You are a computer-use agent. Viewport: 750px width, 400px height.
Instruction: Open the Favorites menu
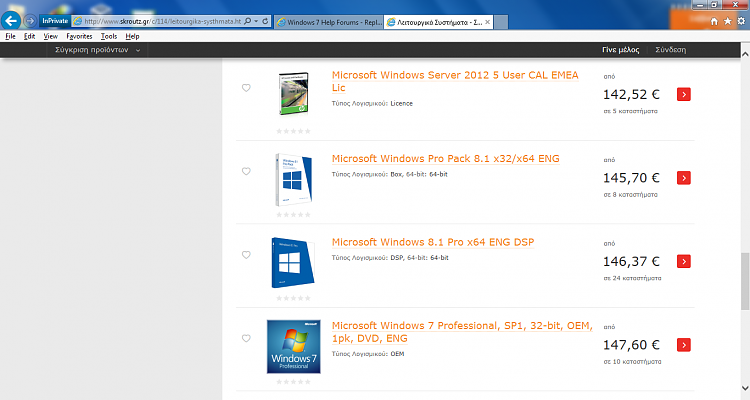pos(79,36)
